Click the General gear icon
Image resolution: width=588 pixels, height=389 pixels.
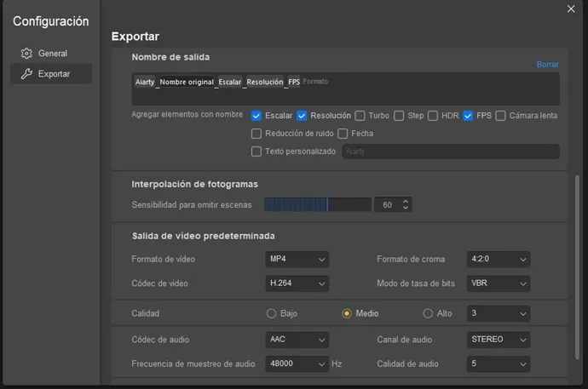26,54
